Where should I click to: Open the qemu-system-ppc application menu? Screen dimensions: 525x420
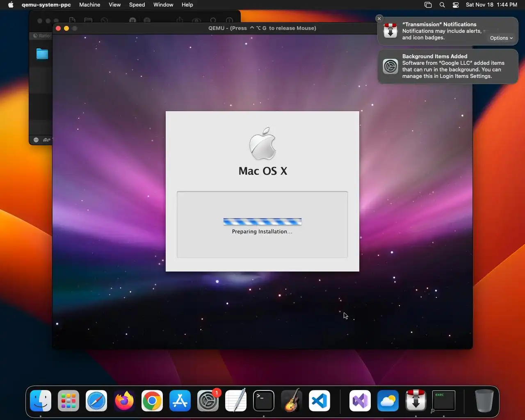pyautogui.click(x=46, y=5)
